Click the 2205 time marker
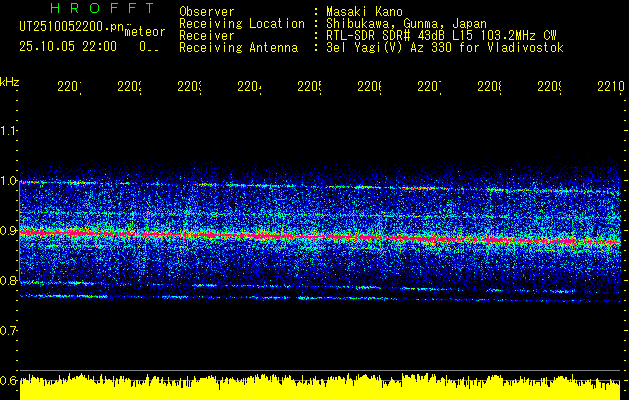Image resolution: width=629 pixels, height=400 pixels. pyautogui.click(x=309, y=87)
